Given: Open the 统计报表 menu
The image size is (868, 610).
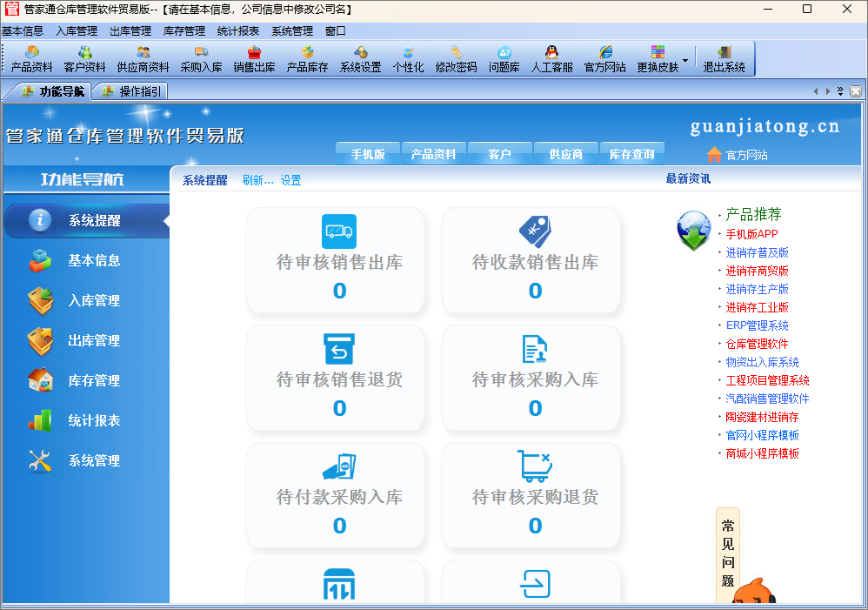Looking at the screenshot, I should click(x=238, y=31).
